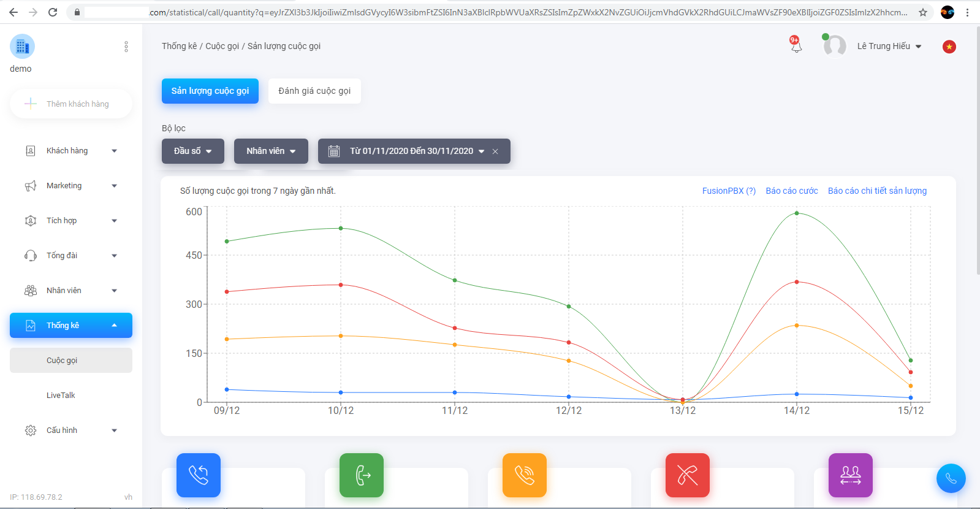Expand the Tổng đài menu arrow
Screen dimensions: 980x509
click(114, 256)
